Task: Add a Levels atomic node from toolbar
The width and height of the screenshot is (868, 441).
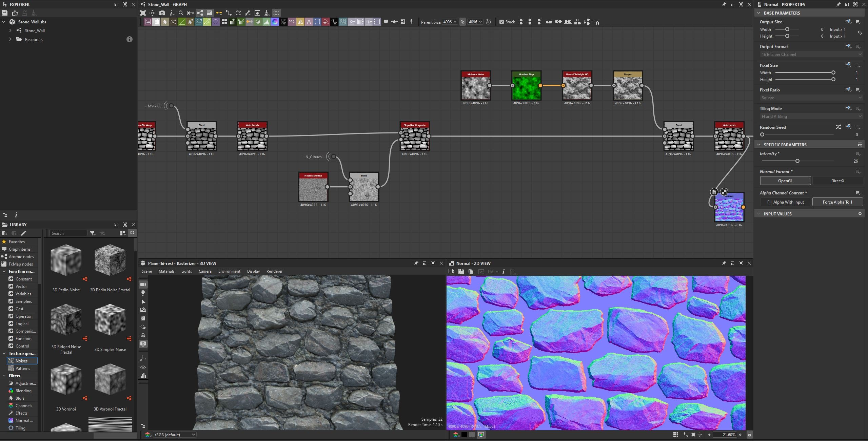Action: click(267, 22)
